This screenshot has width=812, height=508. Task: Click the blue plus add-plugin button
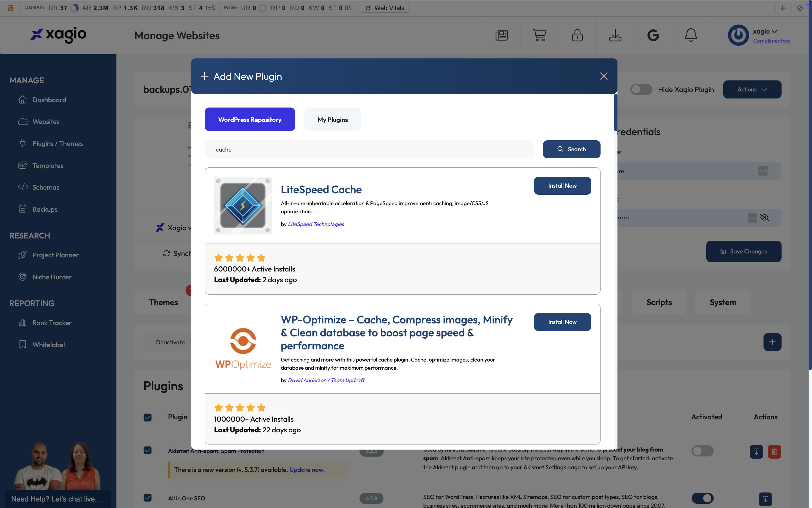click(772, 342)
